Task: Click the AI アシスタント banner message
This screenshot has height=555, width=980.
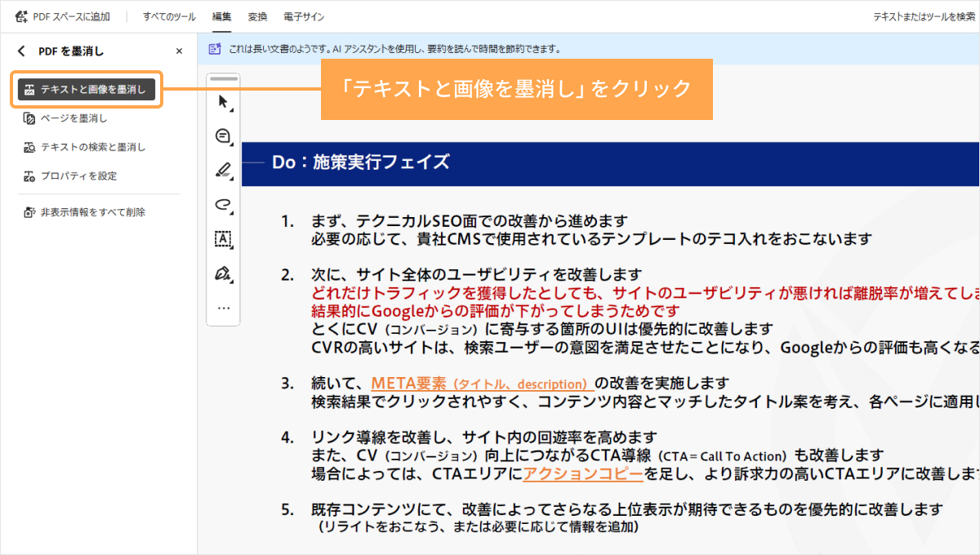Action: (x=394, y=49)
